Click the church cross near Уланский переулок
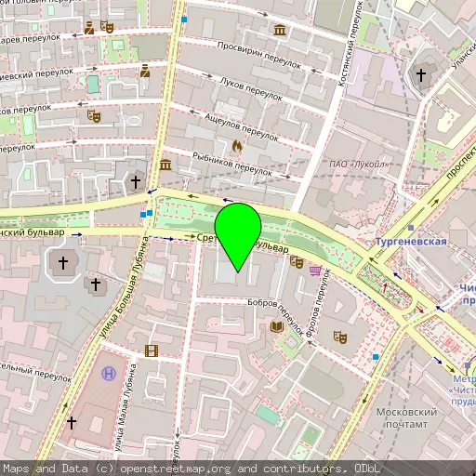Screen dimensions: 476x476 point(421,75)
